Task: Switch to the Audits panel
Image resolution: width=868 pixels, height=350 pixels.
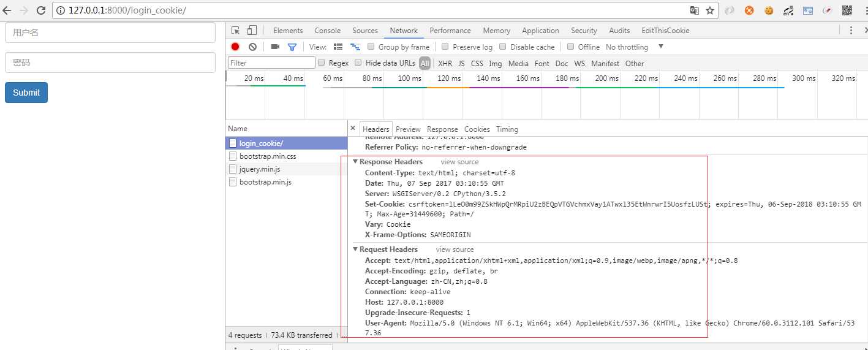Action: tap(619, 31)
